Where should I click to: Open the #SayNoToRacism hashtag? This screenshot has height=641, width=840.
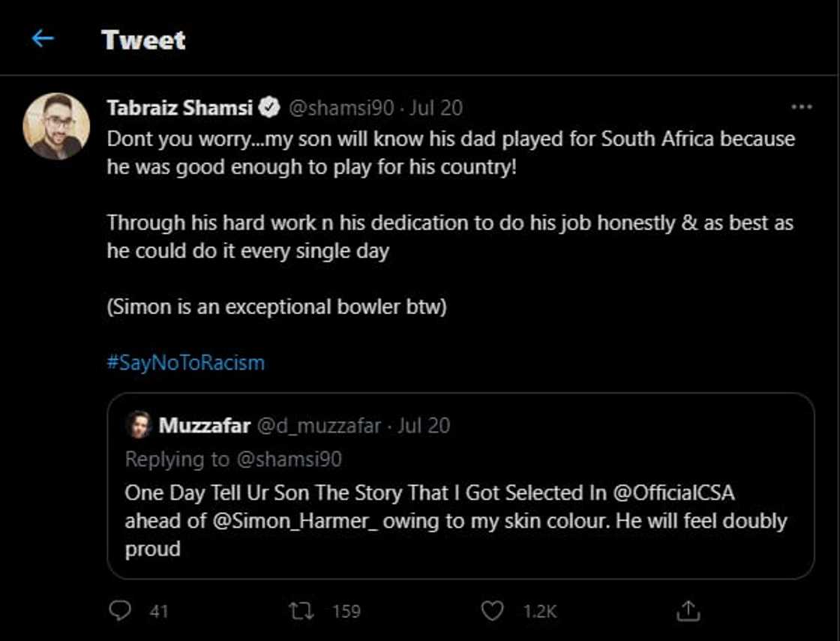point(185,361)
